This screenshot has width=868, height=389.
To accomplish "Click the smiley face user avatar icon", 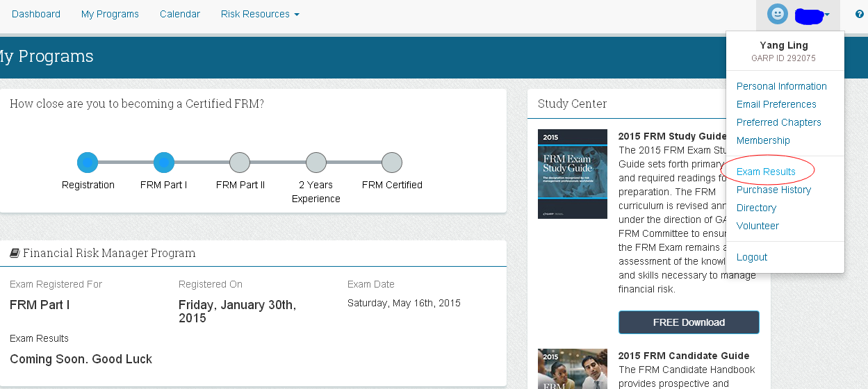I will click(x=778, y=14).
